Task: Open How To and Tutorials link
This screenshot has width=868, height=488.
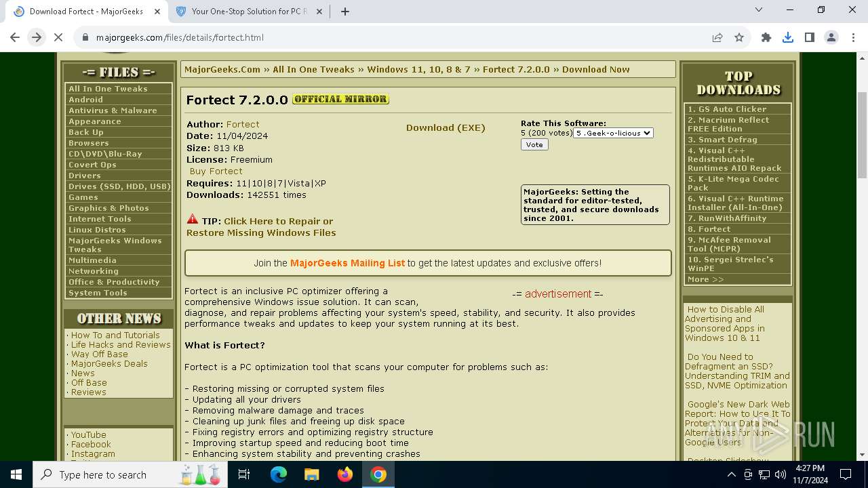Action: coord(115,335)
